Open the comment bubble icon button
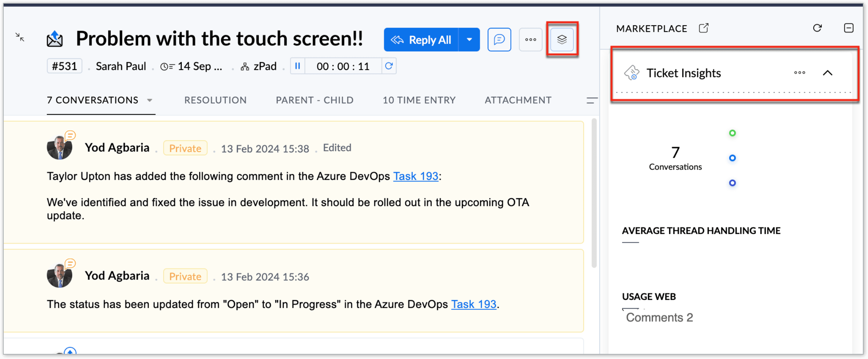The image size is (868, 359). tap(499, 40)
